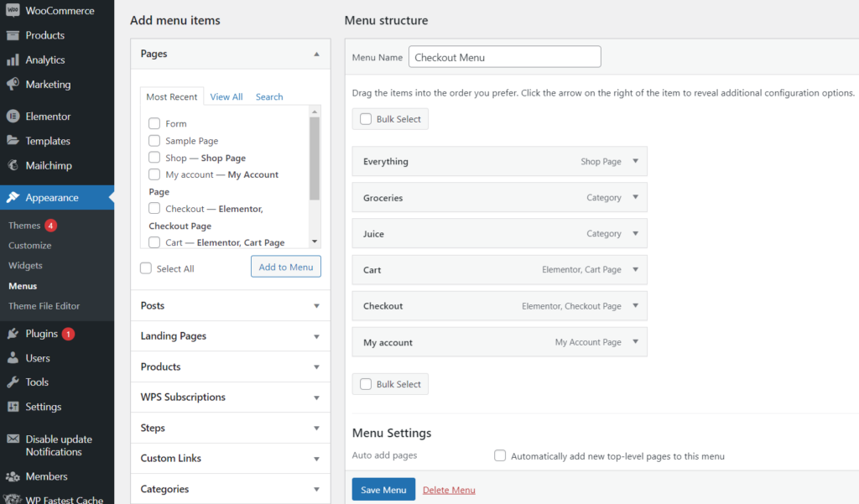
Task: Click the Delete Menu link
Action: point(449,490)
